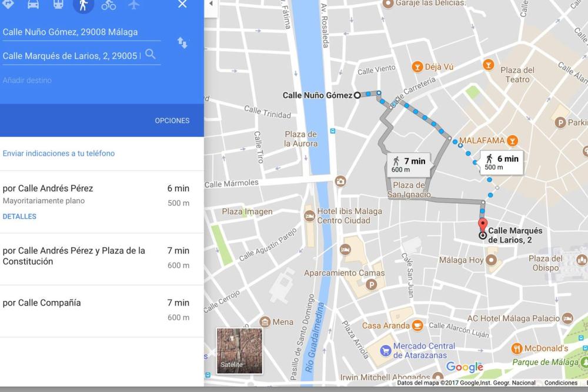
Task: Select the walking travel mode
Action: pos(83,5)
